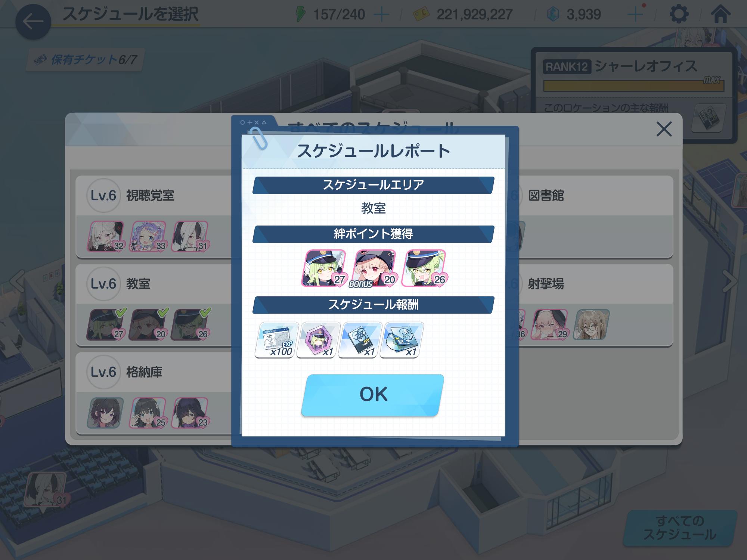Go to next location with right chevron
This screenshot has height=560, width=747.
[729, 281]
